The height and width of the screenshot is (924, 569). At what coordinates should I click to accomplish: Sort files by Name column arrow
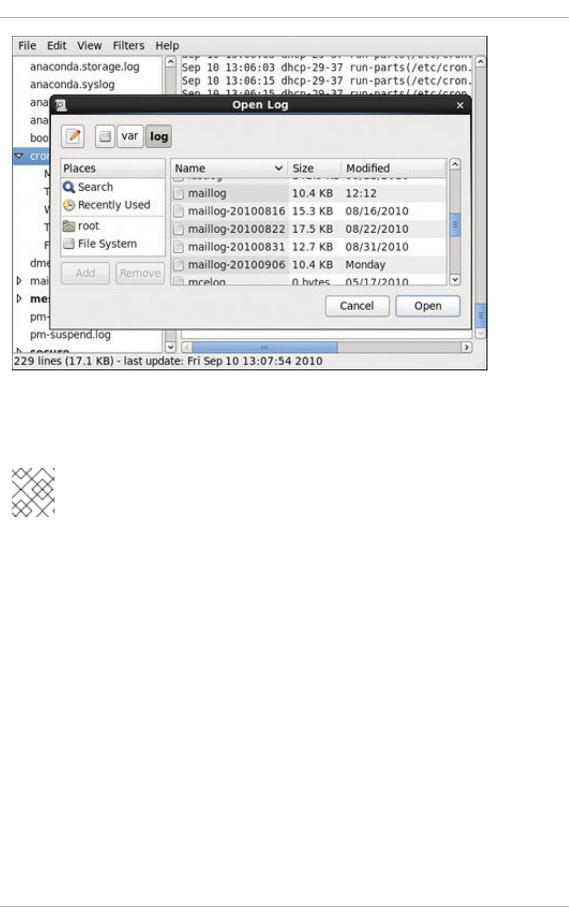pos(278,168)
